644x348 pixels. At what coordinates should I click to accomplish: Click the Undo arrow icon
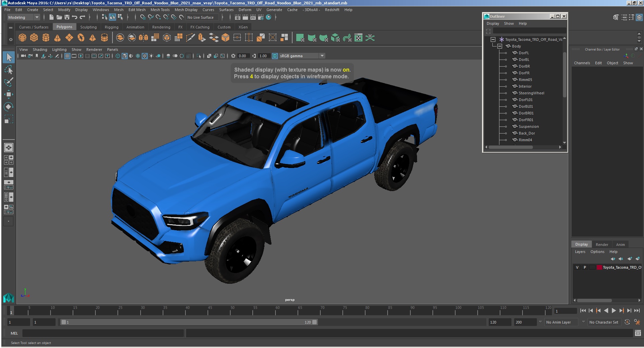click(x=75, y=17)
